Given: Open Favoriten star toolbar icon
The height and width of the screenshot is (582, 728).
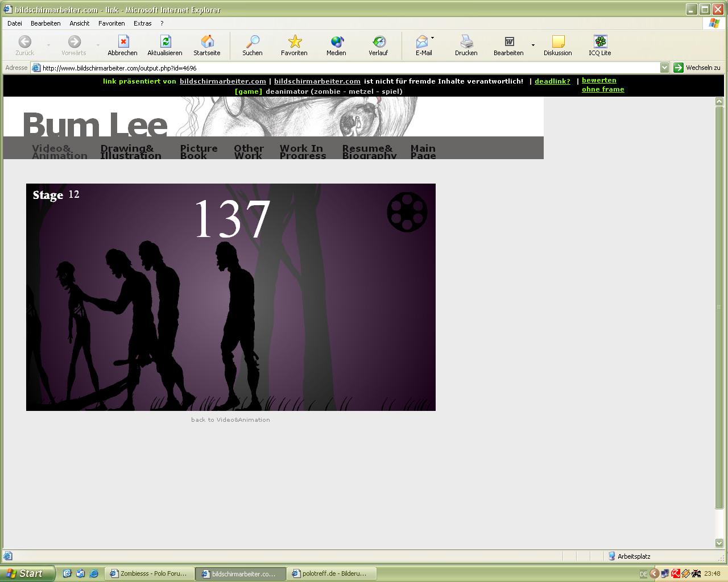Looking at the screenshot, I should (x=294, y=41).
